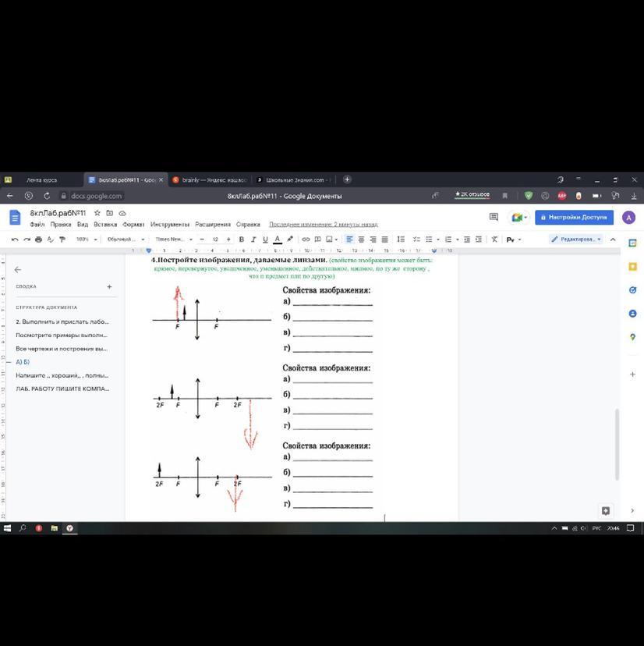Expand the numbered list style dropdown

coord(458,240)
